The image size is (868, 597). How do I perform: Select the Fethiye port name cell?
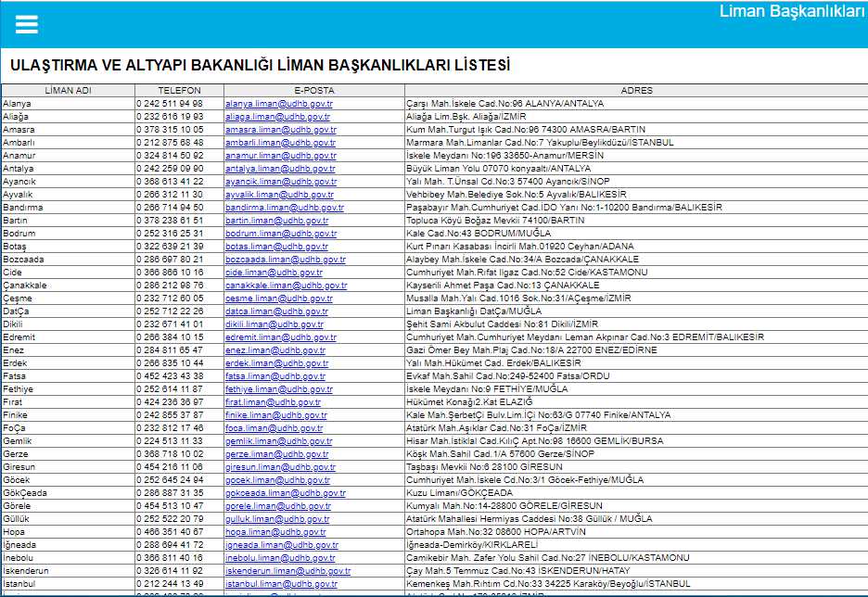click(x=68, y=389)
